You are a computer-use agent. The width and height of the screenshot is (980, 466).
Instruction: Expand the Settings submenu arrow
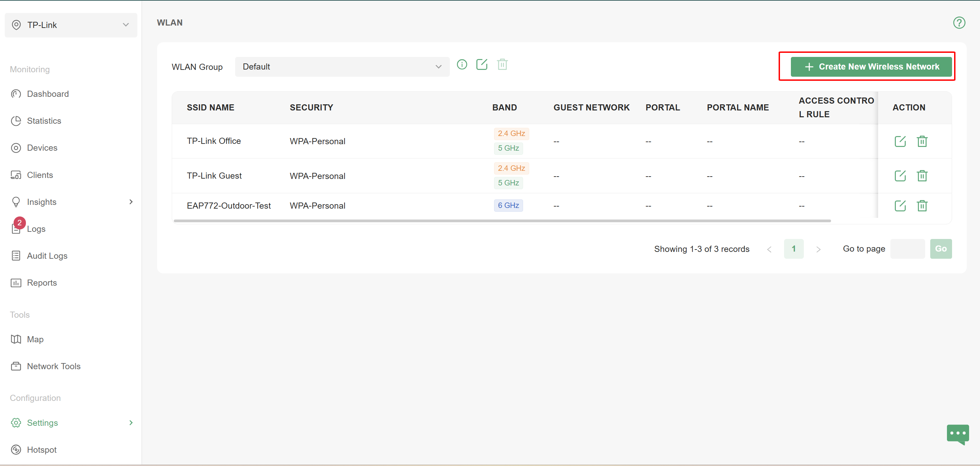click(131, 423)
